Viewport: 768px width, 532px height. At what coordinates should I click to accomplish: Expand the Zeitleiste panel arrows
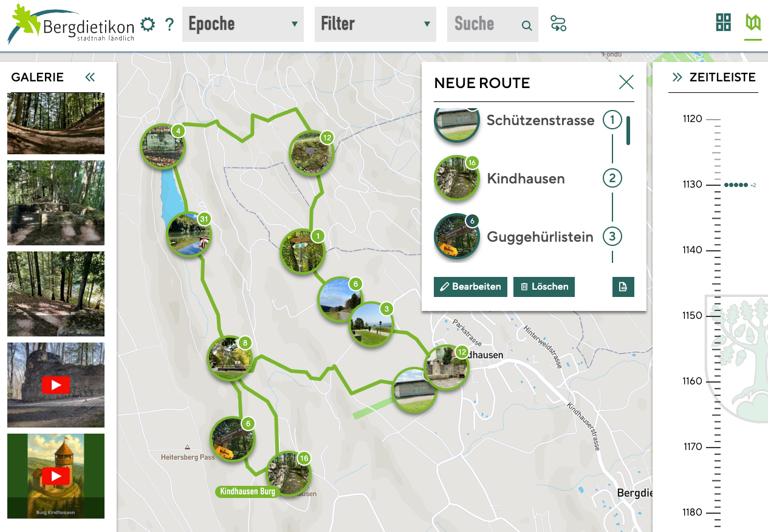click(x=677, y=77)
